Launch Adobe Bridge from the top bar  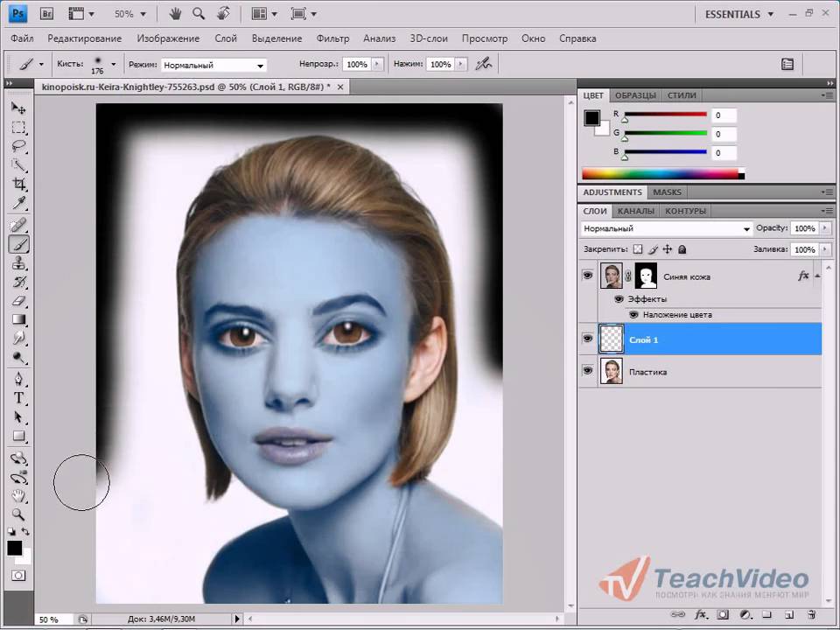coord(46,14)
